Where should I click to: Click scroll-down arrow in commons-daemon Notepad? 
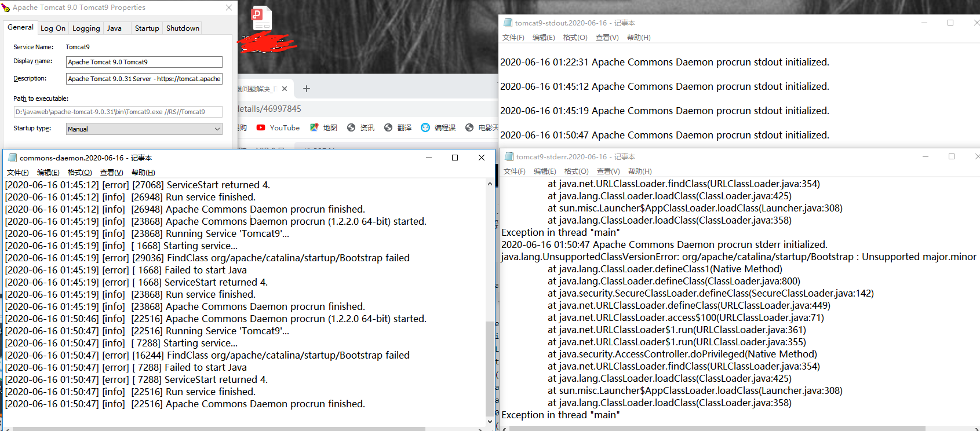[490, 422]
